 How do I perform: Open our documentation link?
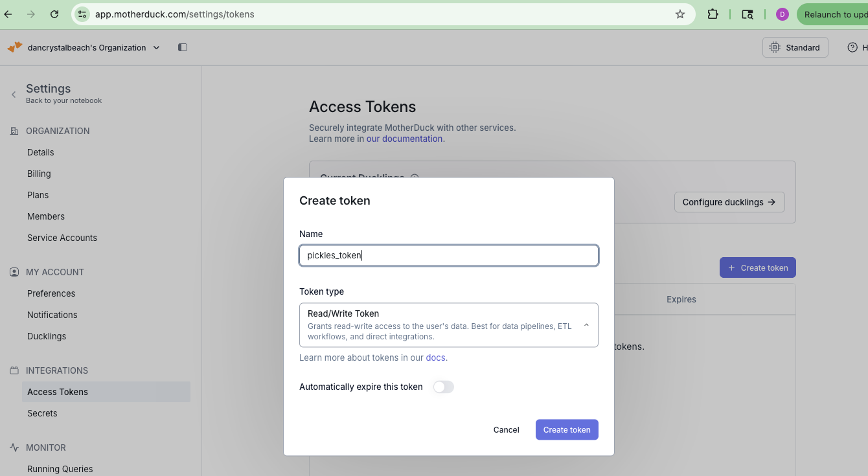click(x=405, y=139)
